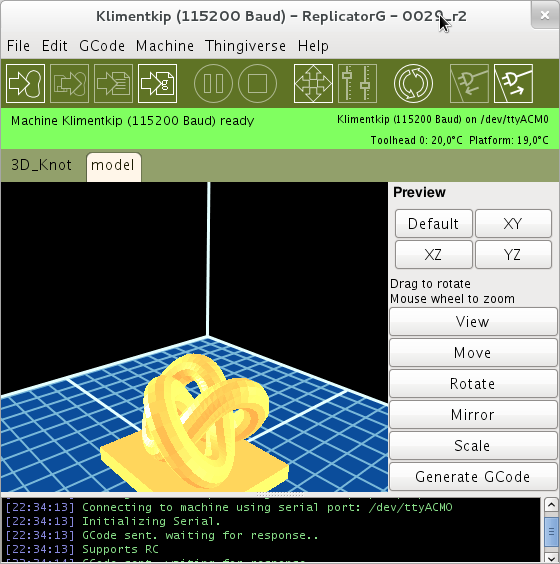Click the 'Machine Klimentkip (115200 Baud) ready' status text

point(132,120)
